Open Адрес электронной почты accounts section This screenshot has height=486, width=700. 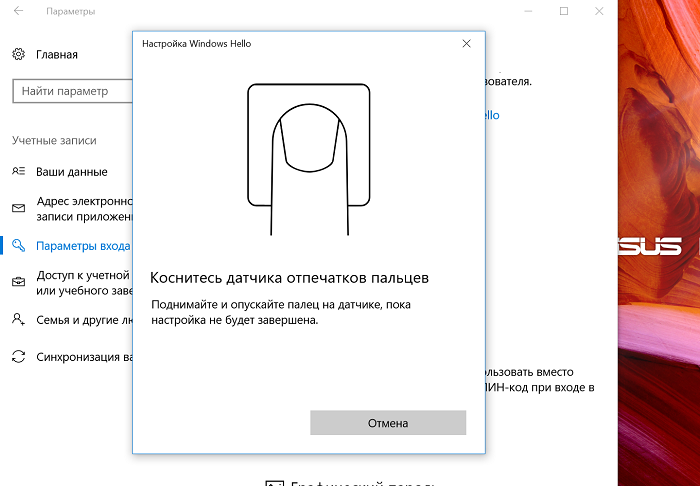84,209
